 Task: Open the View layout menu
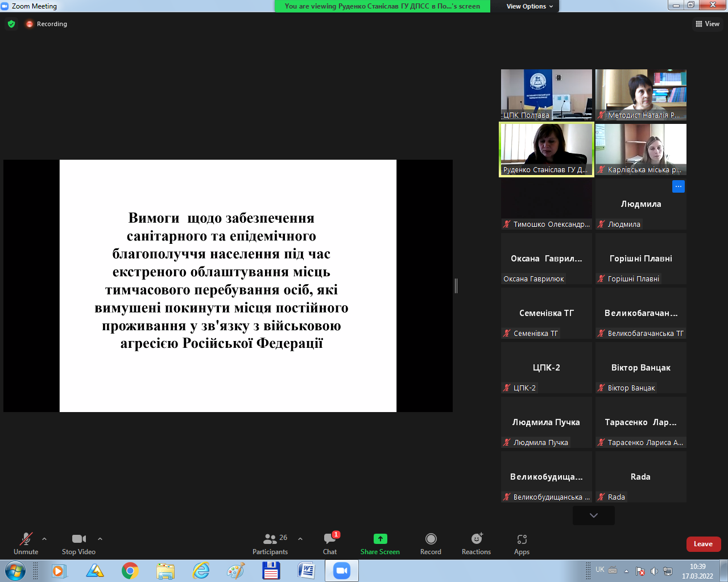(x=707, y=24)
